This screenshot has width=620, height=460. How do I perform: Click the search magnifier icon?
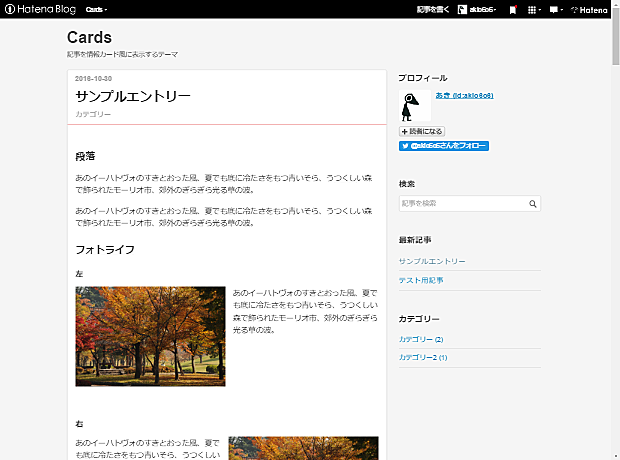(x=533, y=204)
